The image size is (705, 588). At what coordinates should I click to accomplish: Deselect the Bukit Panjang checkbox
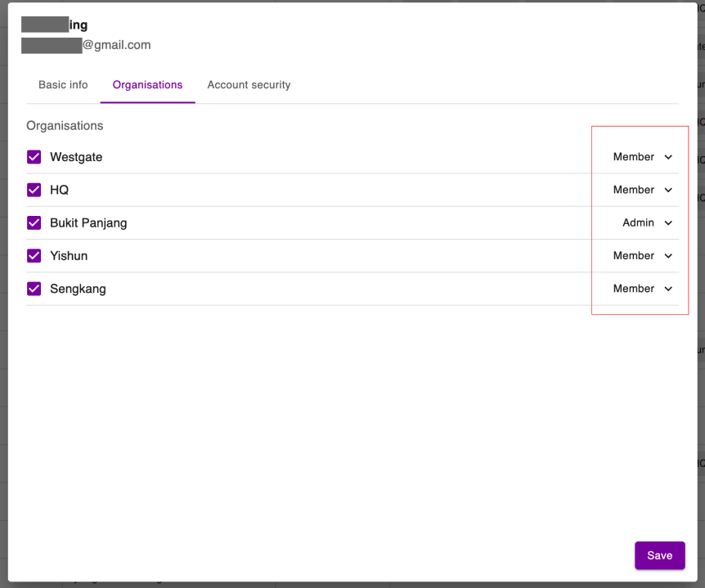[34, 222]
